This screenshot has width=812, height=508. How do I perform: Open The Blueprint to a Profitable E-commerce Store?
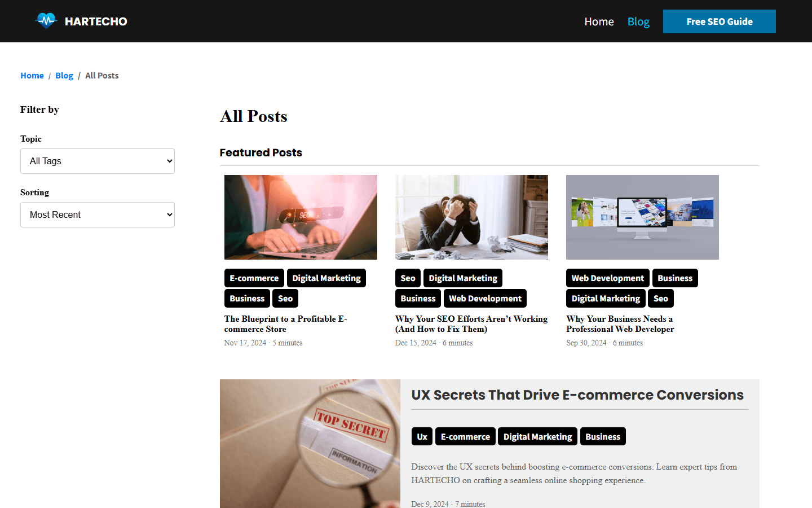[285, 324]
